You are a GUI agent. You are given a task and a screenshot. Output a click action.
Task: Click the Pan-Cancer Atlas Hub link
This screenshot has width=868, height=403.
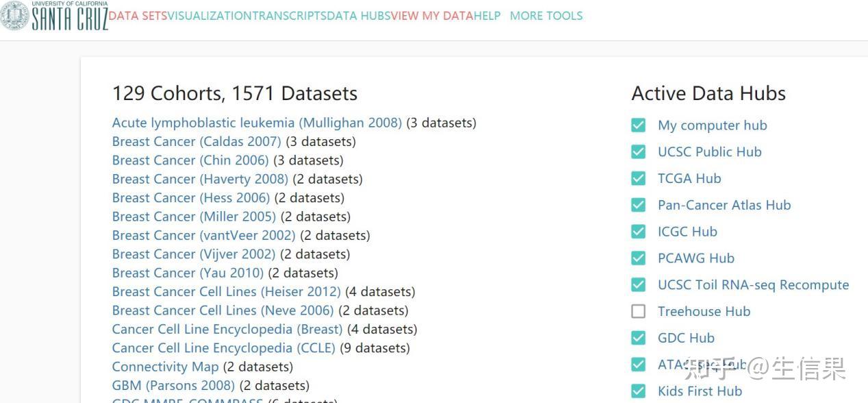click(x=724, y=205)
